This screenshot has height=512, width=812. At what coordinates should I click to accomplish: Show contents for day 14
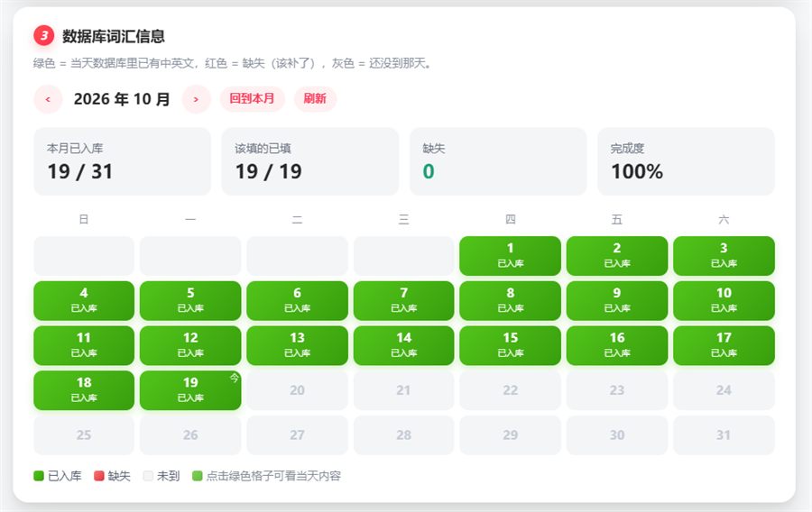coord(404,345)
